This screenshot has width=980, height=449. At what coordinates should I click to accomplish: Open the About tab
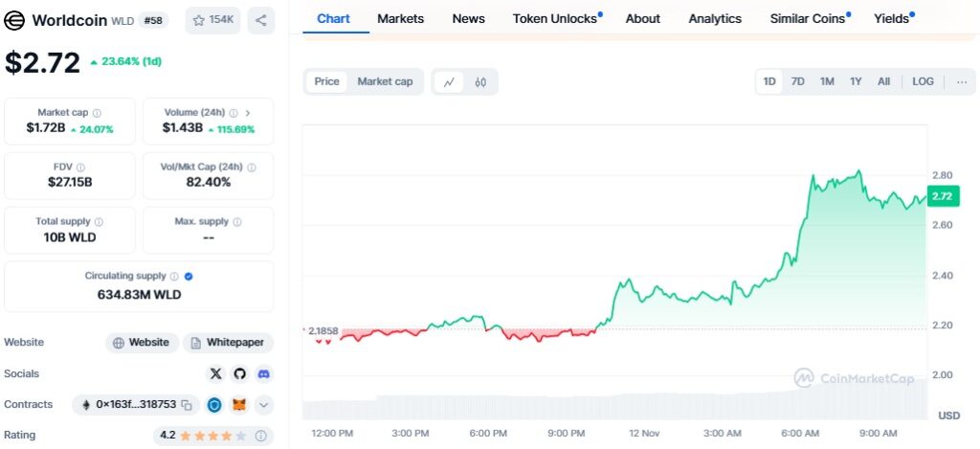(x=643, y=19)
